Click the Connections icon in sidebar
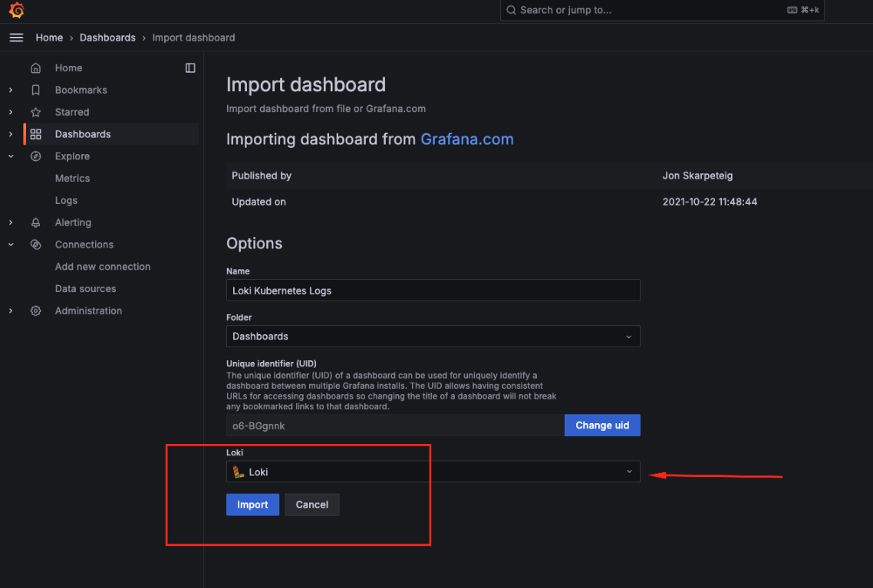Viewport: 873px width, 588px height. (x=35, y=245)
